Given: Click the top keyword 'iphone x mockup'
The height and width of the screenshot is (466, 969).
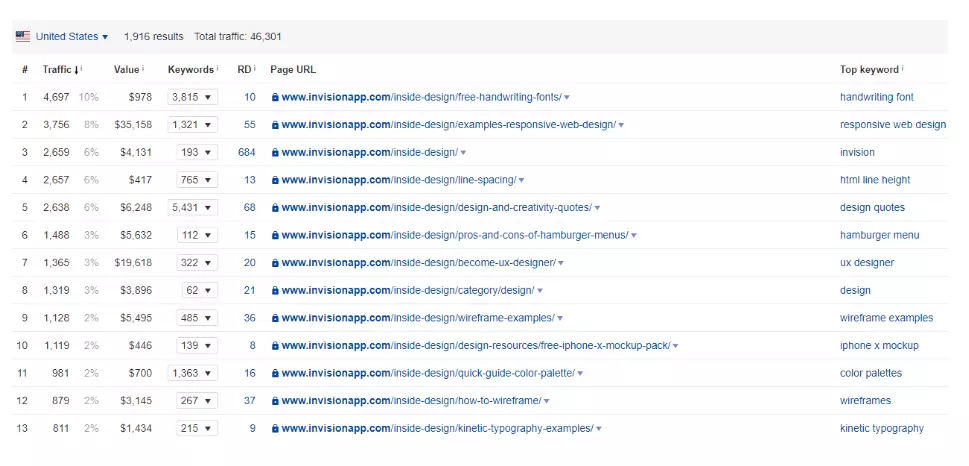Looking at the screenshot, I should (x=879, y=345).
